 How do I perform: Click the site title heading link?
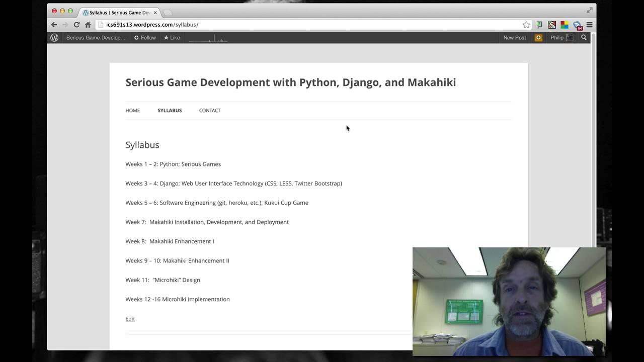pyautogui.click(x=290, y=82)
